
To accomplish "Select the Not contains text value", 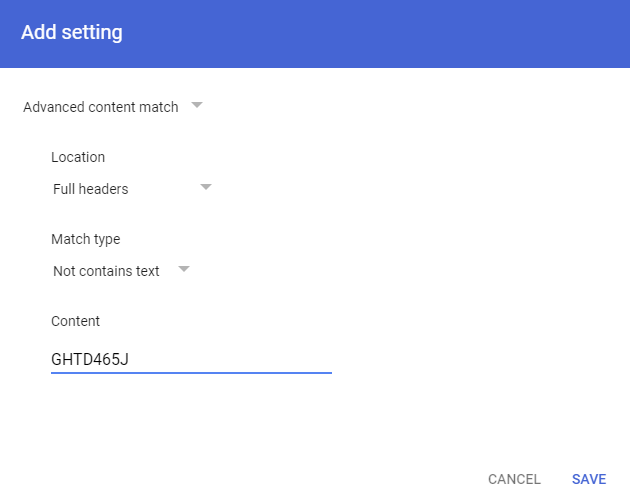I will [106, 271].
